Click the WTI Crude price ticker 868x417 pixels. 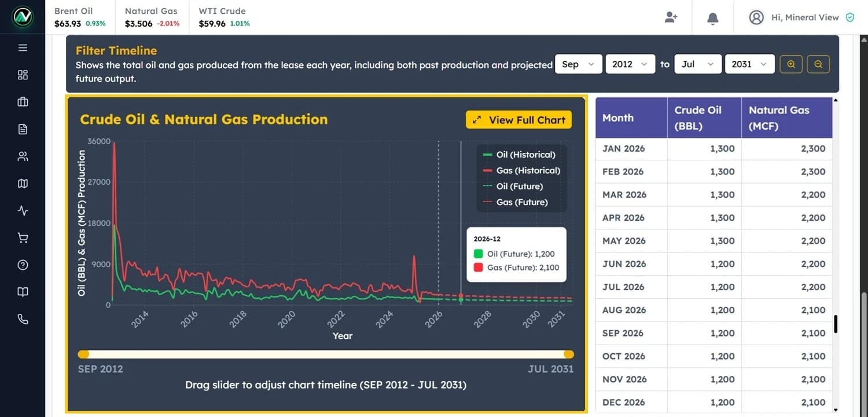[x=225, y=17]
